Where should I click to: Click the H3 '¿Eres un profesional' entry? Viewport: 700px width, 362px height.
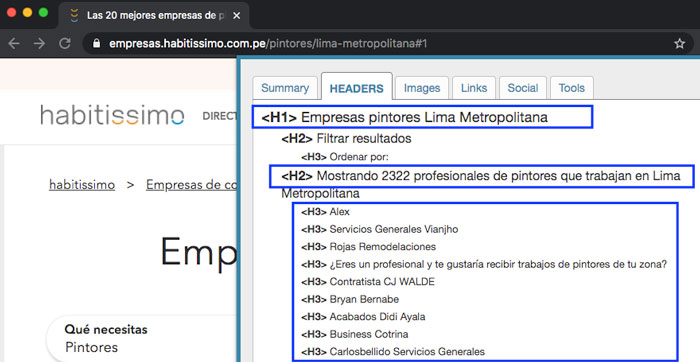(x=484, y=264)
